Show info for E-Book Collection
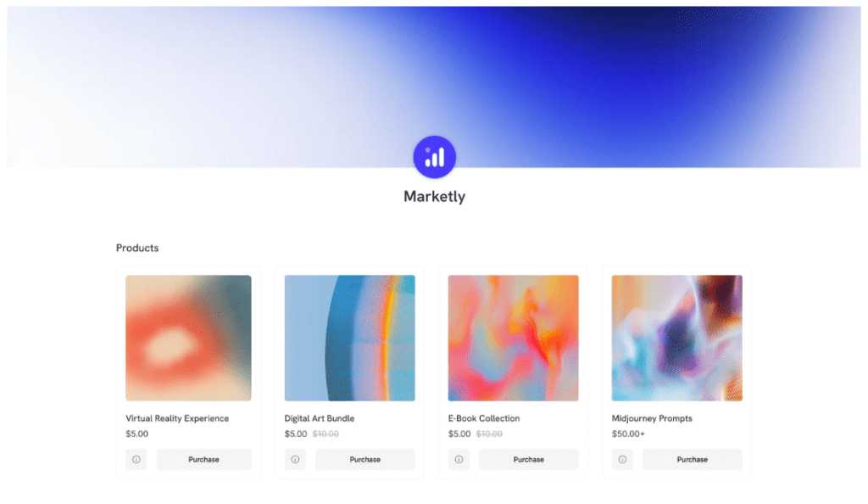 pyautogui.click(x=459, y=459)
